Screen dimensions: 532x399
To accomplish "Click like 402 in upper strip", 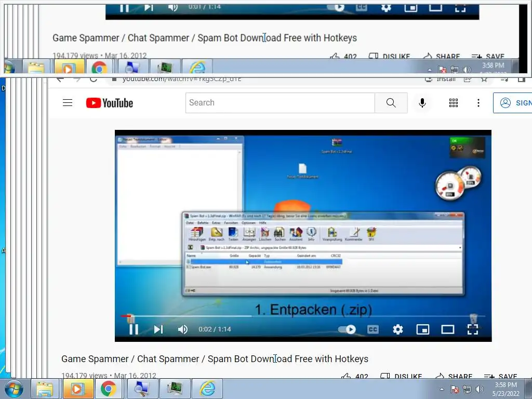I will [x=343, y=56].
